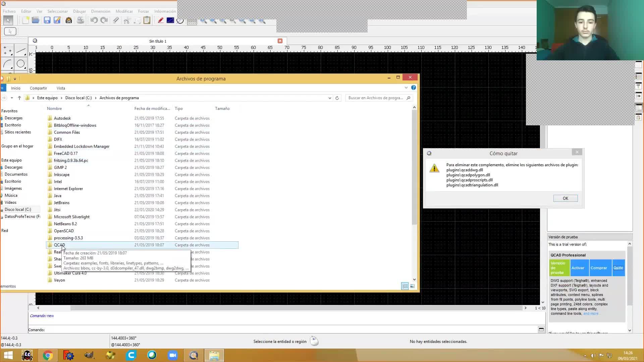This screenshot has height=362, width=644.
Task: Open the Vista ribbon tab
Action: pos(61,88)
